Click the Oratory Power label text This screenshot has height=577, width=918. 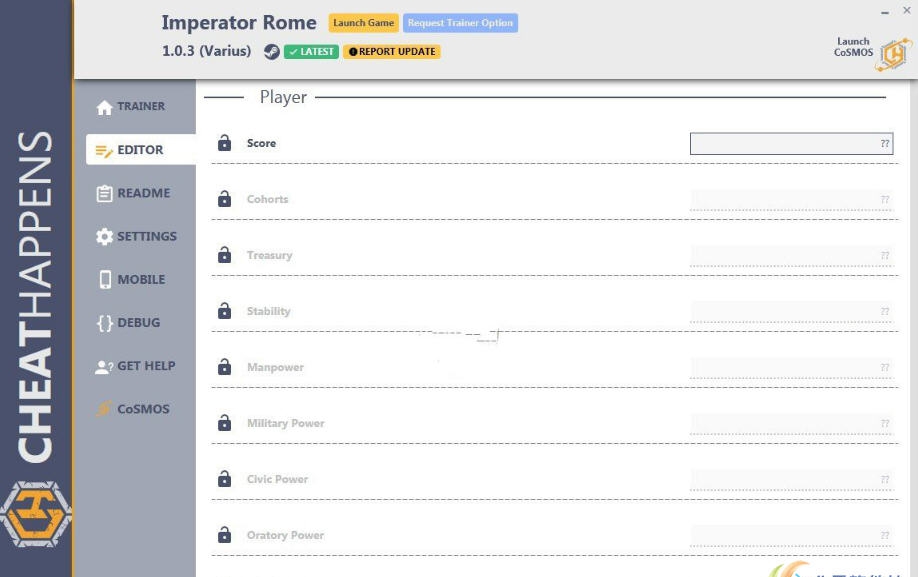(x=285, y=535)
